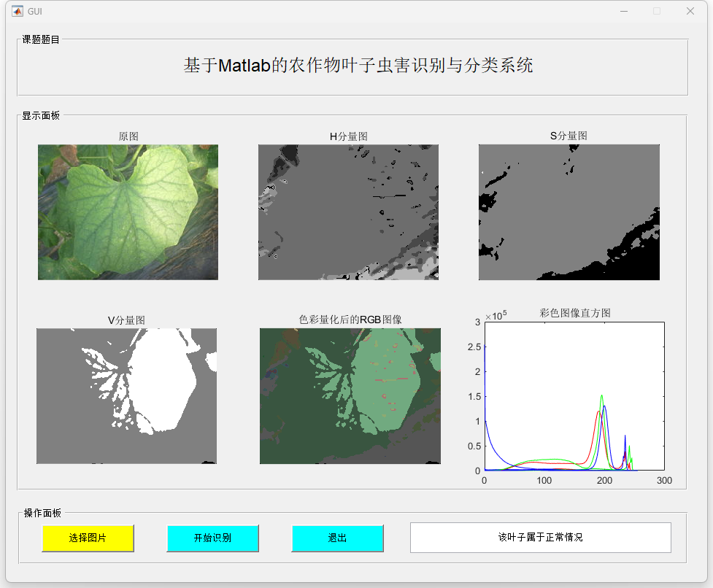Click the MATLAB icon in title bar

18,12
